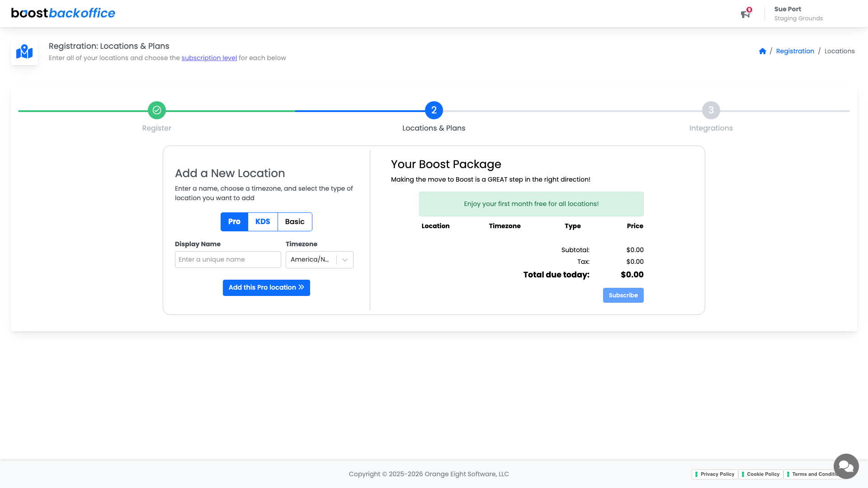Click the Timezone column header

(505, 226)
